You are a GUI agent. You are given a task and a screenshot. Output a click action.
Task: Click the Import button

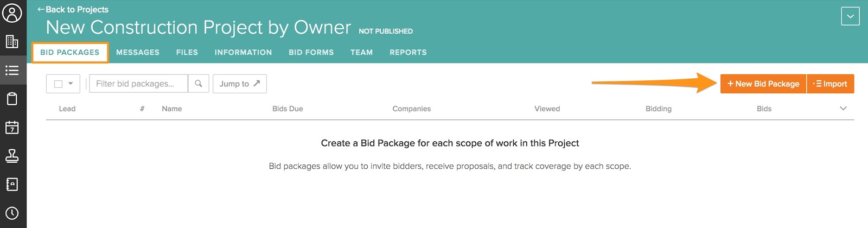831,84
